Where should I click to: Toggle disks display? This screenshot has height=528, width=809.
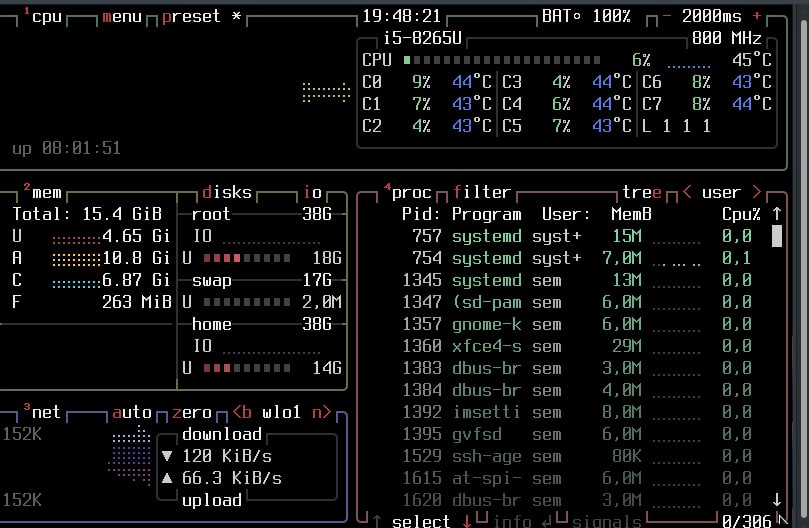point(226,192)
